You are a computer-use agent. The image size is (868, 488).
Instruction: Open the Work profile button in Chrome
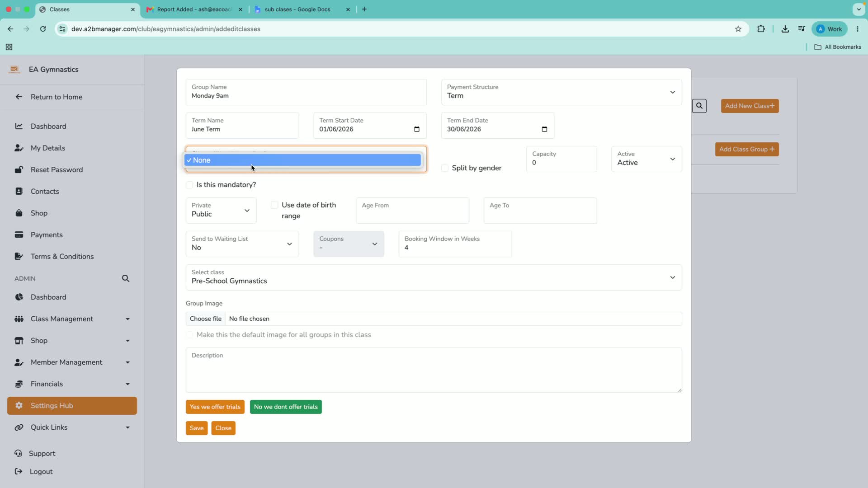coord(829,29)
